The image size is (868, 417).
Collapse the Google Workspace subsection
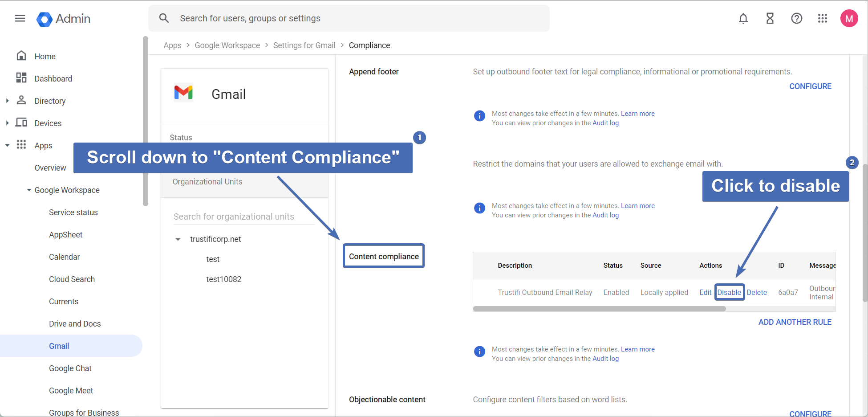(29, 190)
